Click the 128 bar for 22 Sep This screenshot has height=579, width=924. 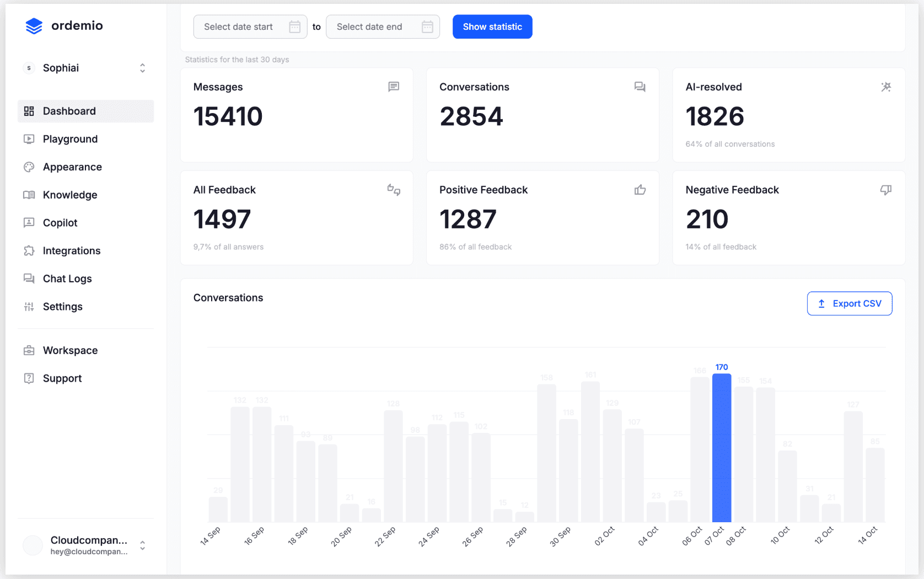point(393,467)
